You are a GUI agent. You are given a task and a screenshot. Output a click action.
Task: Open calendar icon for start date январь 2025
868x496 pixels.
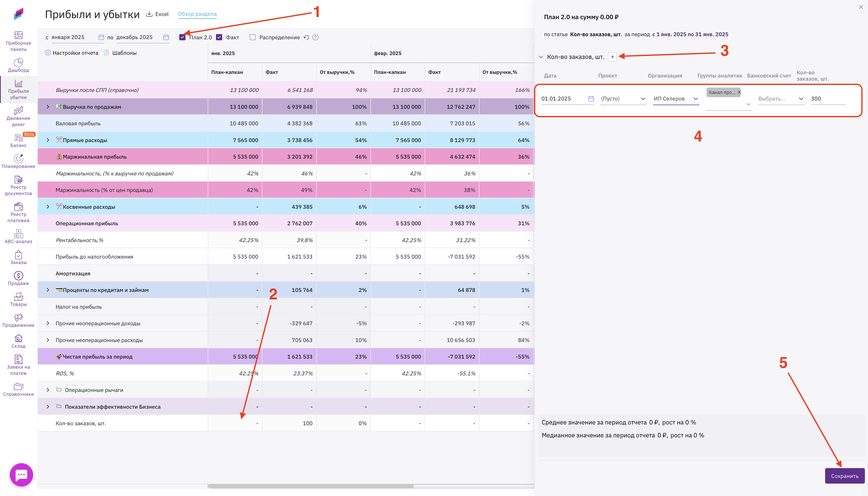click(101, 37)
